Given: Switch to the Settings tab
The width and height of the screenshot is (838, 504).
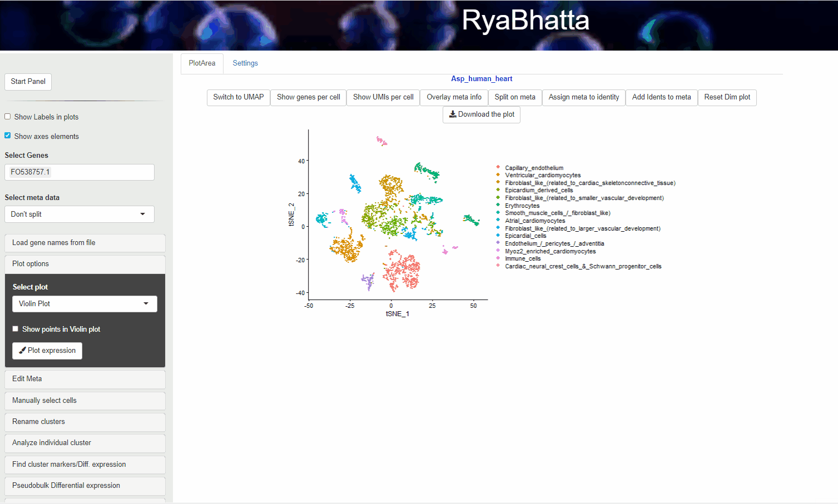Looking at the screenshot, I should 245,63.
